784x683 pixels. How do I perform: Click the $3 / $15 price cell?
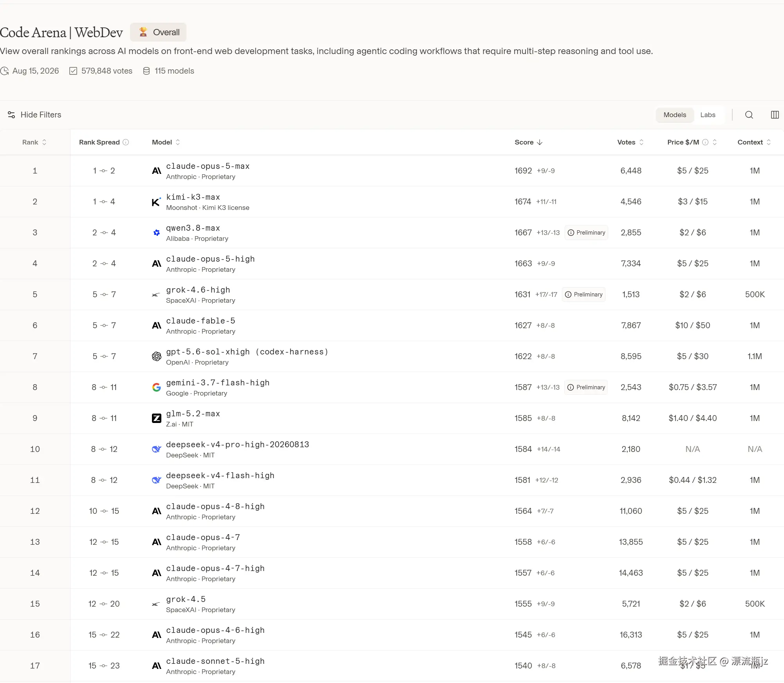(693, 202)
